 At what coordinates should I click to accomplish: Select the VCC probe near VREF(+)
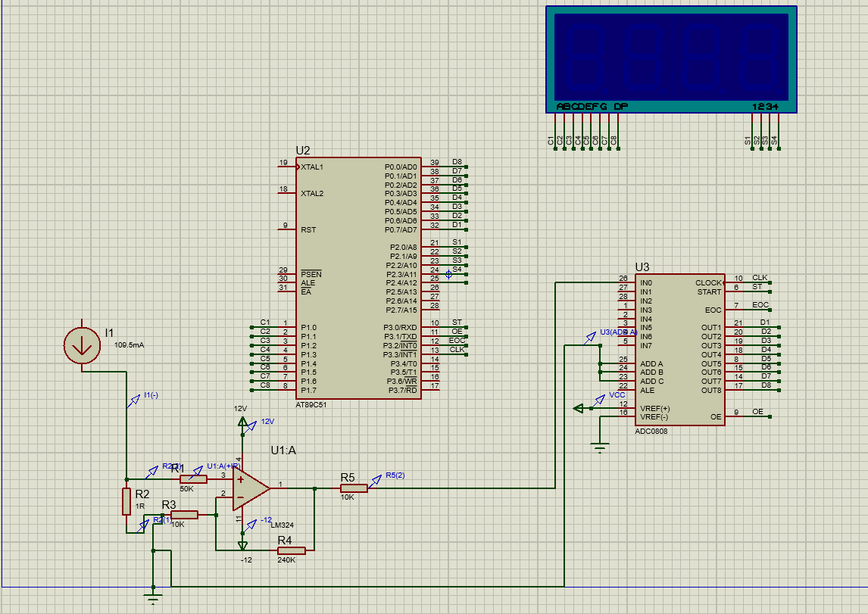(598, 401)
